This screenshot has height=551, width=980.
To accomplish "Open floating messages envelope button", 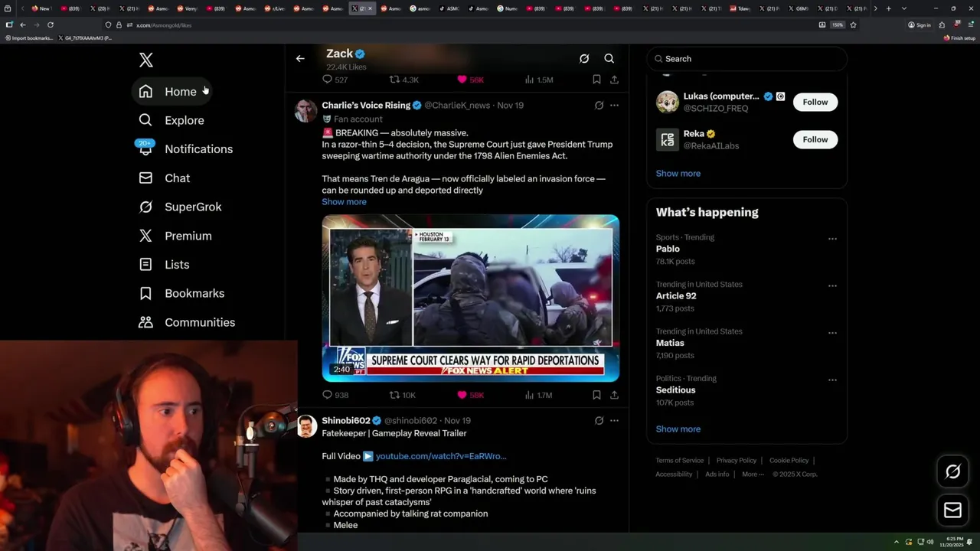I will point(952,510).
